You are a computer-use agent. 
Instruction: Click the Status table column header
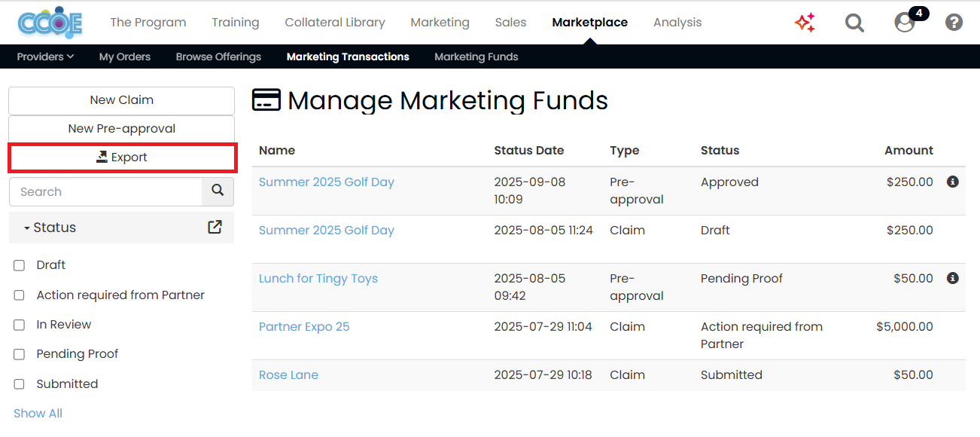point(720,150)
